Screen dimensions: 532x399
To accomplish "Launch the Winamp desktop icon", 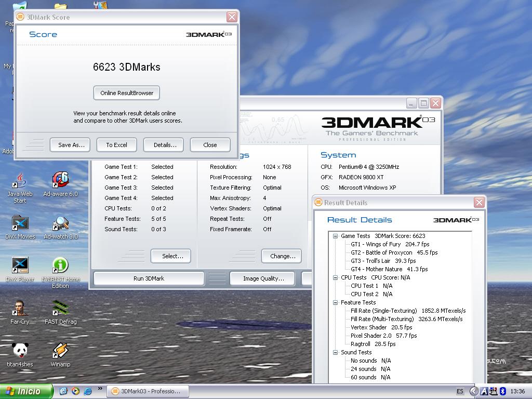I will click(60, 351).
